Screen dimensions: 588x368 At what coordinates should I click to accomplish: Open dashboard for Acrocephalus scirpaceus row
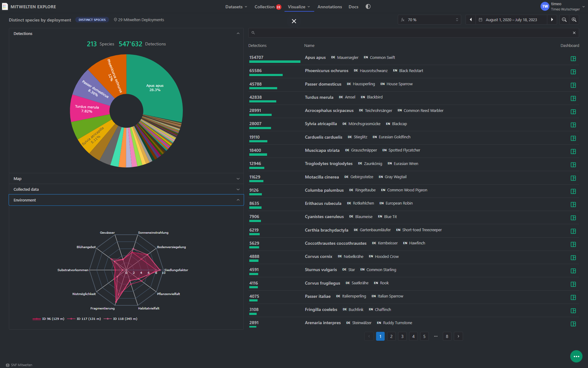click(x=573, y=112)
